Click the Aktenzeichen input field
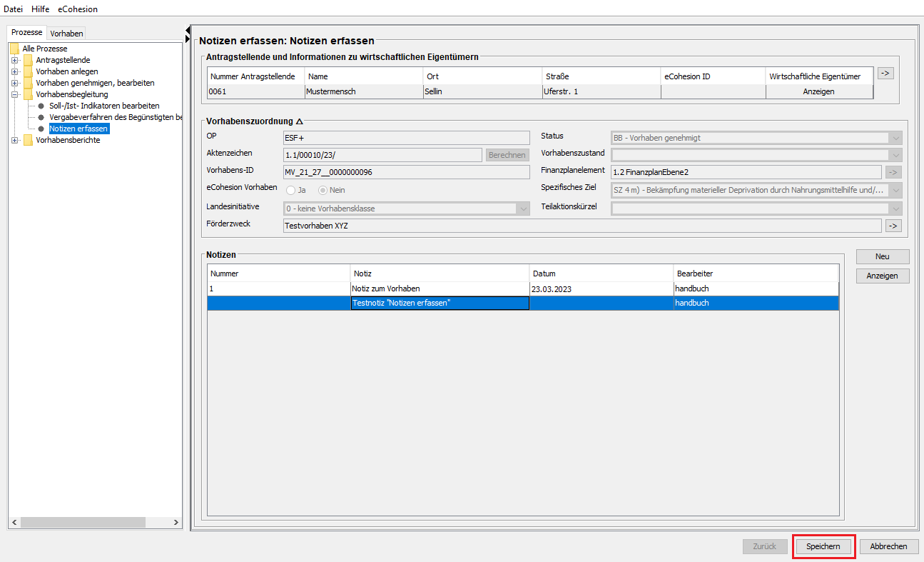The height and width of the screenshot is (562, 924). click(x=382, y=155)
